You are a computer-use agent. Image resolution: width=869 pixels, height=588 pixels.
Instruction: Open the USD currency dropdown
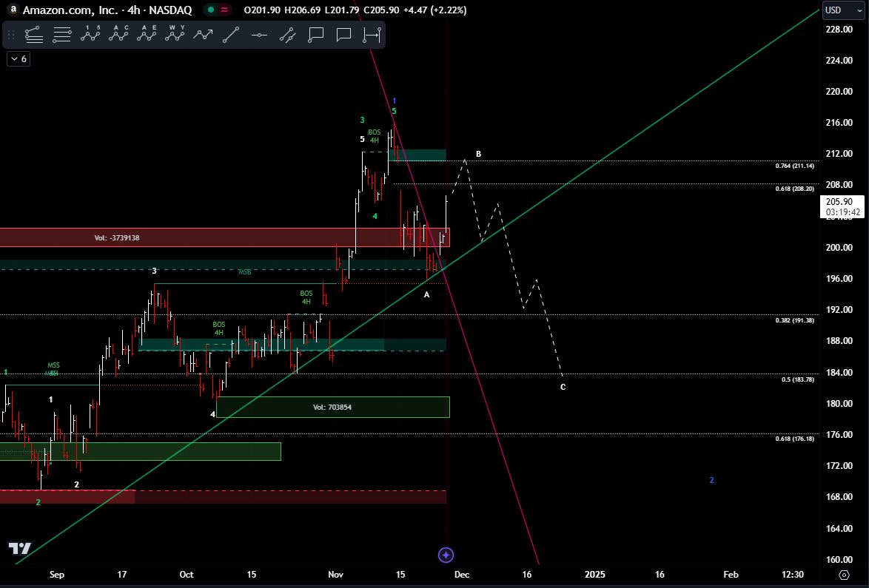pyautogui.click(x=843, y=10)
